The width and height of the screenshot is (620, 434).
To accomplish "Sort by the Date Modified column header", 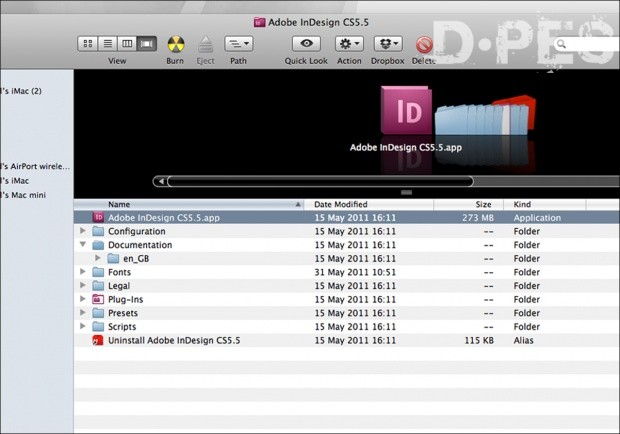I will (x=369, y=204).
